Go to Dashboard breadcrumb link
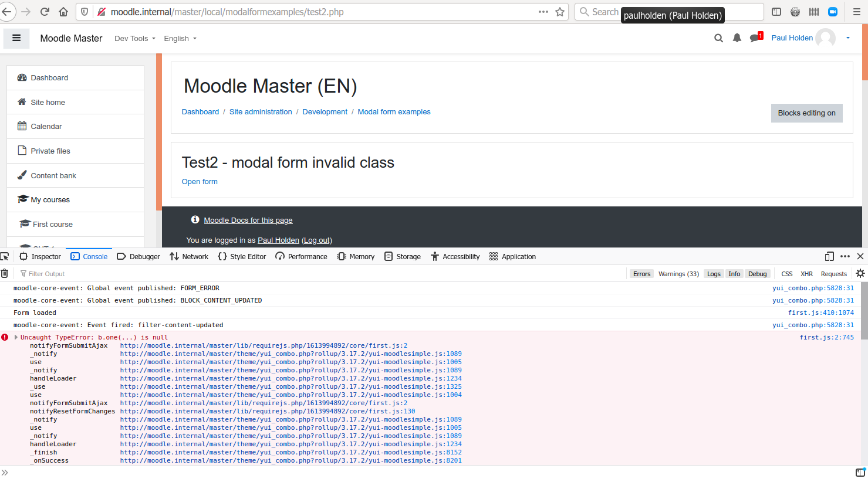Screen dimensions: 868x482 coord(200,112)
